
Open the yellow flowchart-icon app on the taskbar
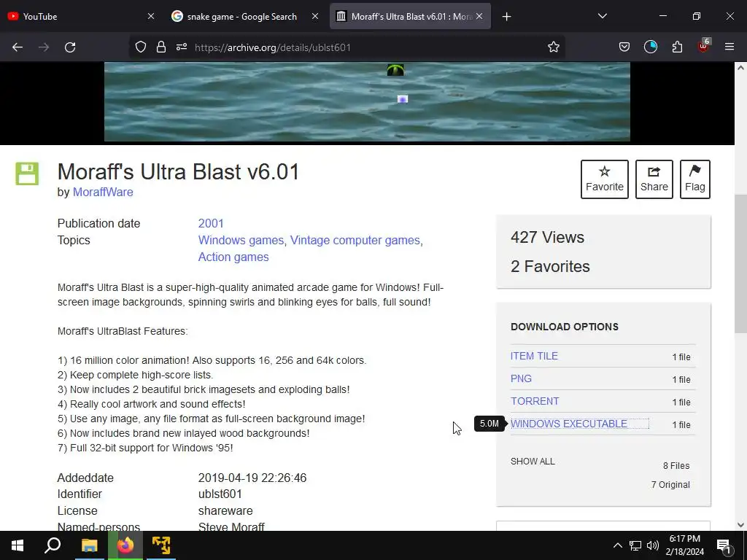tap(161, 545)
